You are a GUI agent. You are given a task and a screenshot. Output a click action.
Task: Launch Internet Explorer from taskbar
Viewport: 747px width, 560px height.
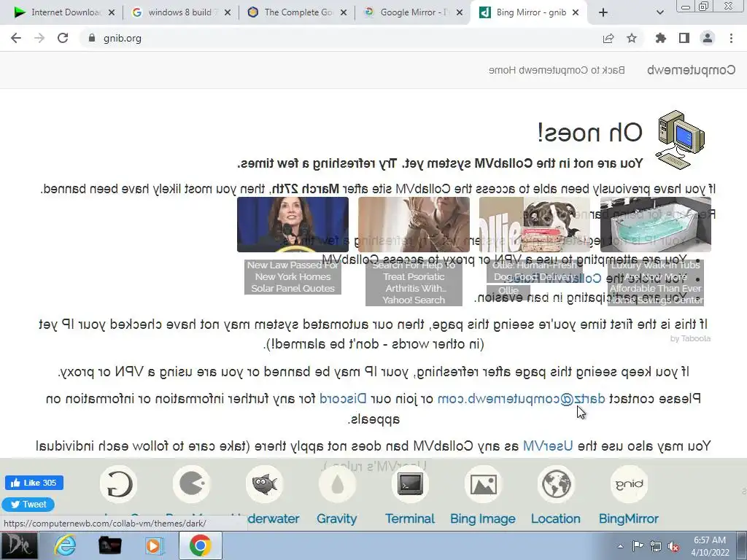coord(65,545)
